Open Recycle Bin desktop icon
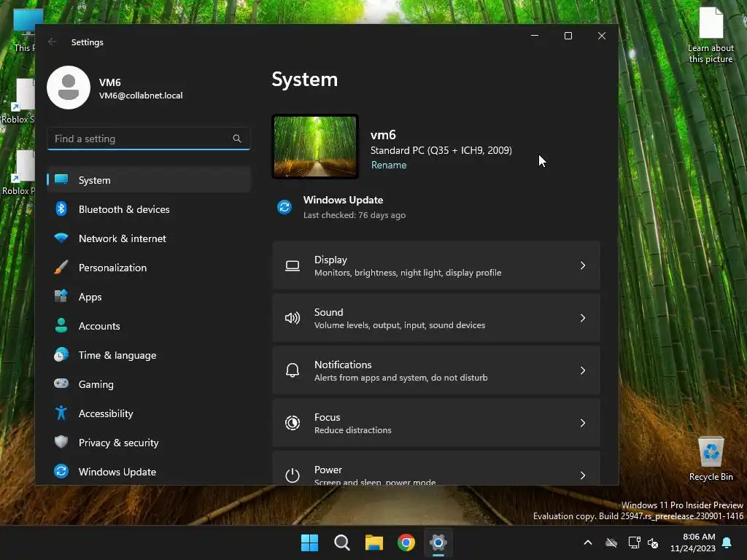747x560 pixels. pyautogui.click(x=711, y=459)
